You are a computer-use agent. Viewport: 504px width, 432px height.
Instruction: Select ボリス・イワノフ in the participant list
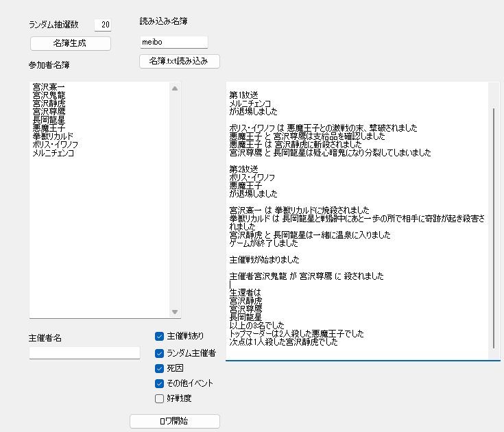[56, 145]
